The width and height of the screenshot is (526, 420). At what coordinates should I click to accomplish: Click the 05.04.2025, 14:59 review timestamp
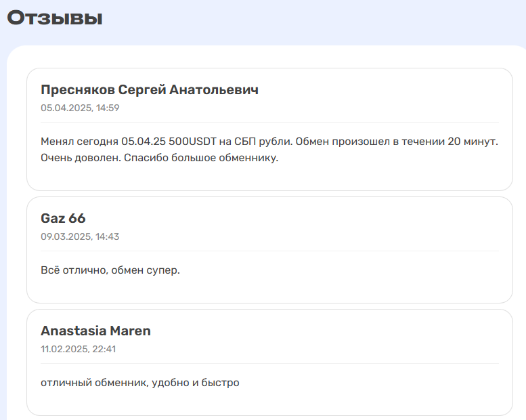(80, 108)
